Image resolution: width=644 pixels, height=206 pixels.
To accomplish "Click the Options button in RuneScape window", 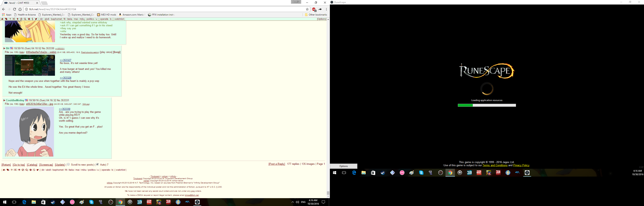I will pyautogui.click(x=344, y=166).
